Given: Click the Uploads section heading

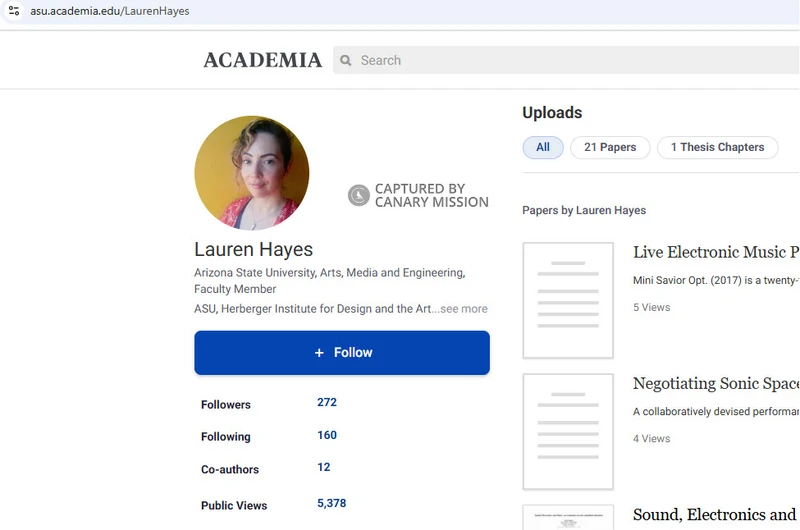Looking at the screenshot, I should pyautogui.click(x=552, y=112).
